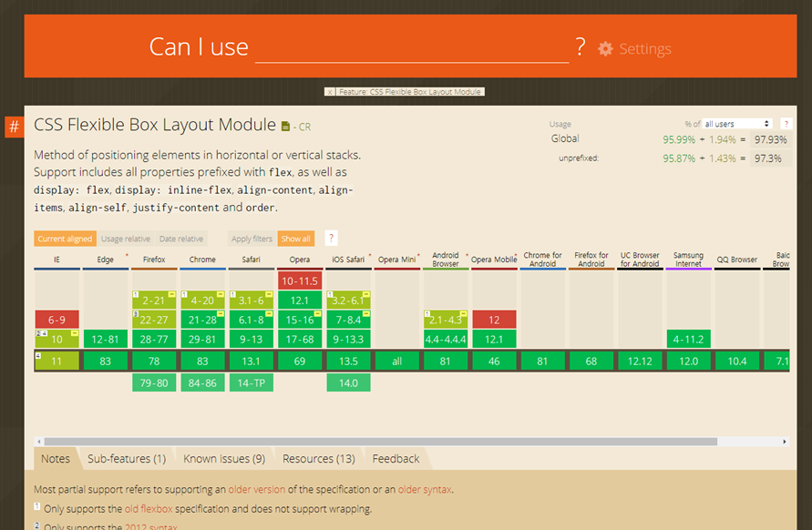812x530 pixels.
Task: Open the all users usage dropdown
Action: 737,124
